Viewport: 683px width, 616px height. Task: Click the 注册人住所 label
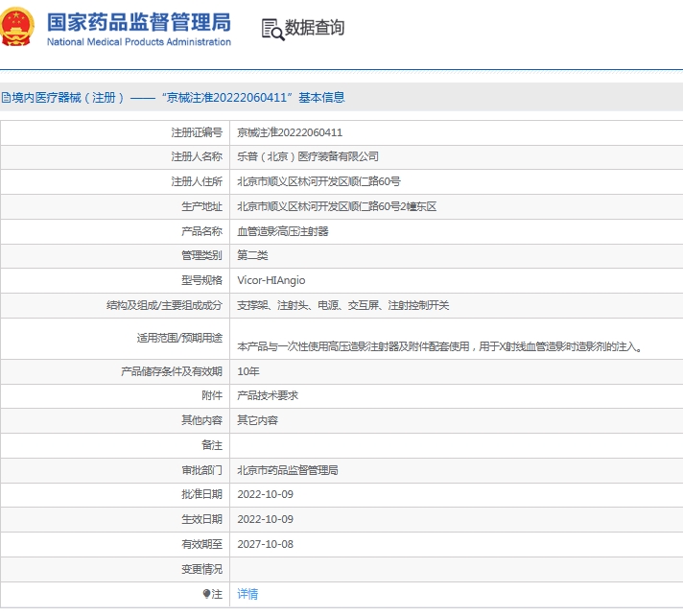(x=197, y=181)
